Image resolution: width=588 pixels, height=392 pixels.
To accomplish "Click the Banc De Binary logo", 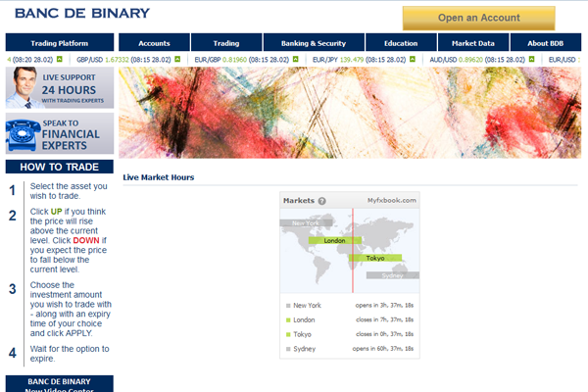I will [x=82, y=13].
